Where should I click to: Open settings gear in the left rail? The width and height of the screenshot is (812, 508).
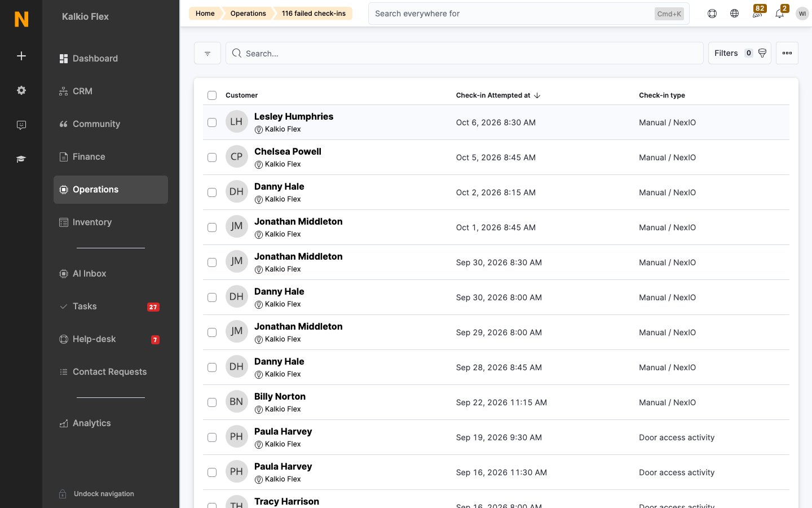pos(21,90)
